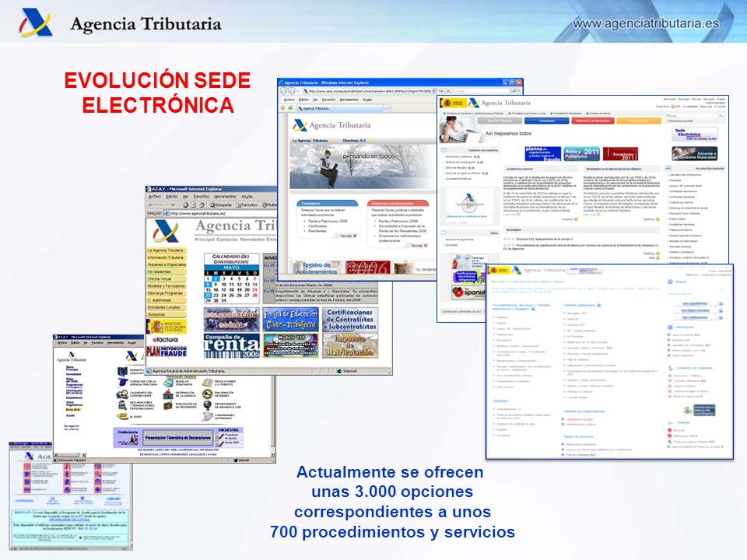Click the large AEAT logo in the 2005 page
The height and width of the screenshot is (560, 747).
click(x=166, y=232)
